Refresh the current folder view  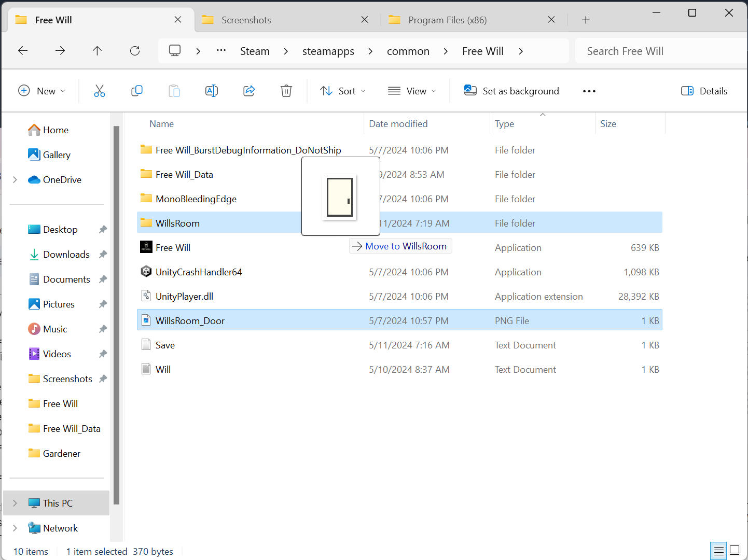point(135,51)
